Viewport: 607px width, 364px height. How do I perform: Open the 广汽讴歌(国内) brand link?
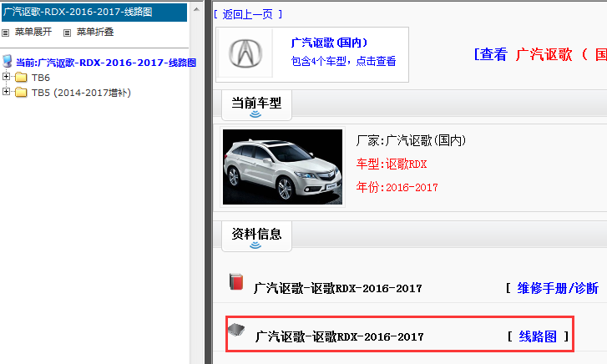click(x=329, y=43)
